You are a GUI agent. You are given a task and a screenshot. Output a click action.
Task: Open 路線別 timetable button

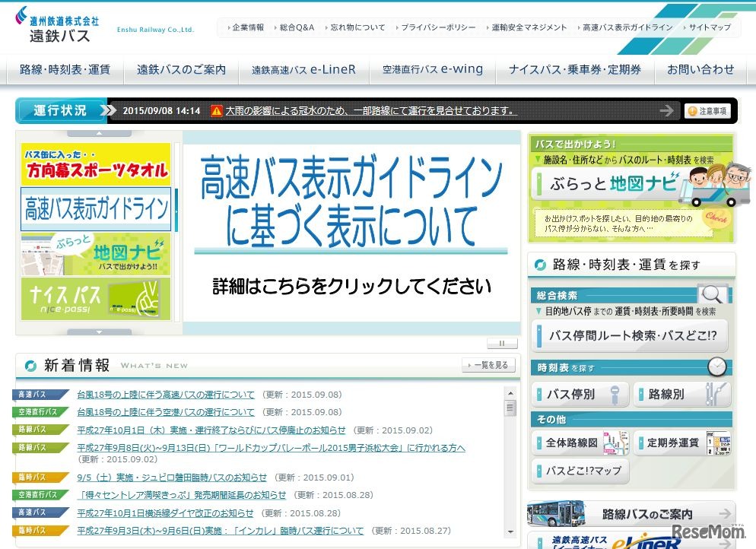coord(681,395)
